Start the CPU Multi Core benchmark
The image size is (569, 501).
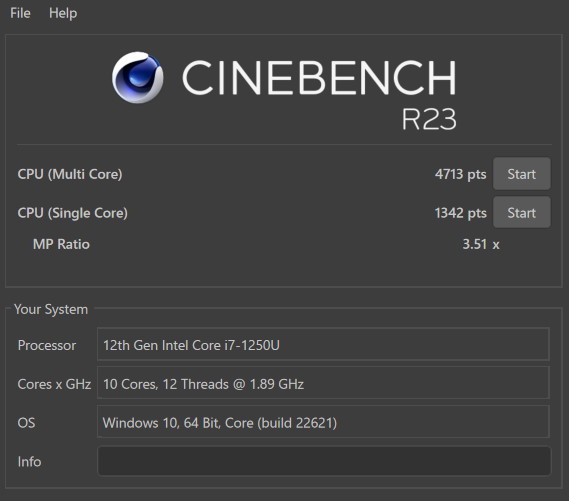tap(521, 174)
